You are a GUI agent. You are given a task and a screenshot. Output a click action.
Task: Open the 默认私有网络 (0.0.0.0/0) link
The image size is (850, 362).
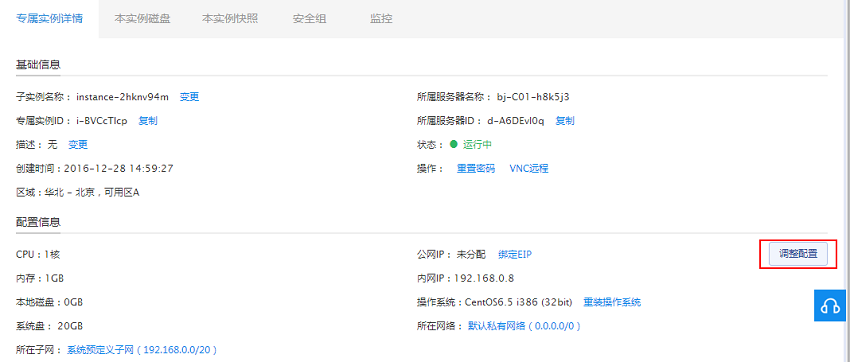click(524, 326)
